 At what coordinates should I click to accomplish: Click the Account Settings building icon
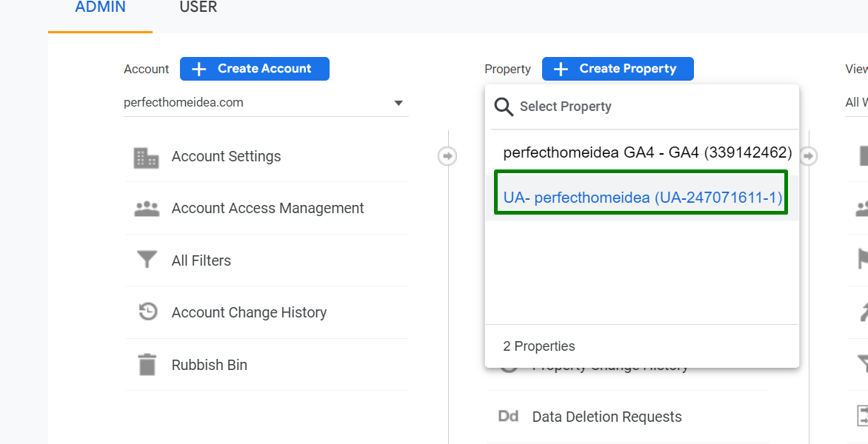(146, 158)
